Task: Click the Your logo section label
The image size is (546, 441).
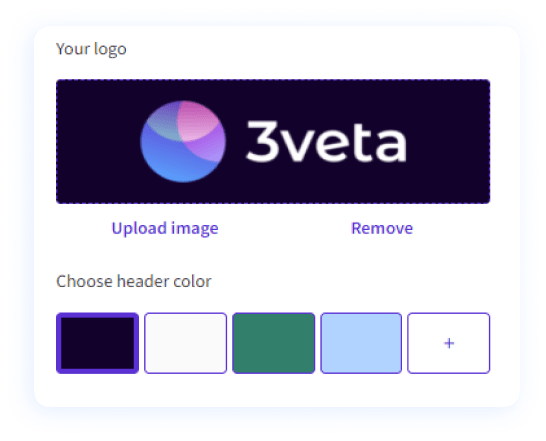Action: click(x=91, y=49)
